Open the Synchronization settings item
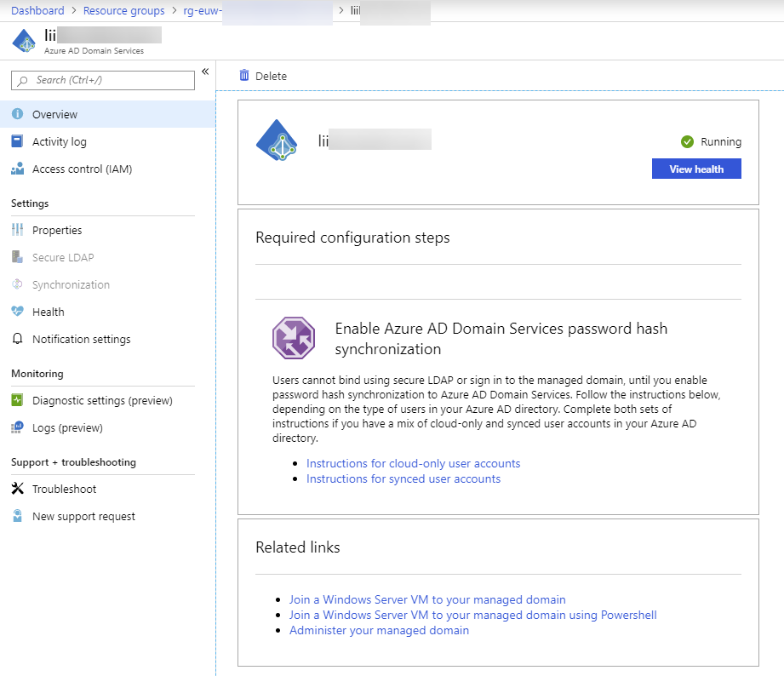Viewport: 784px width, 676px height. click(107, 284)
